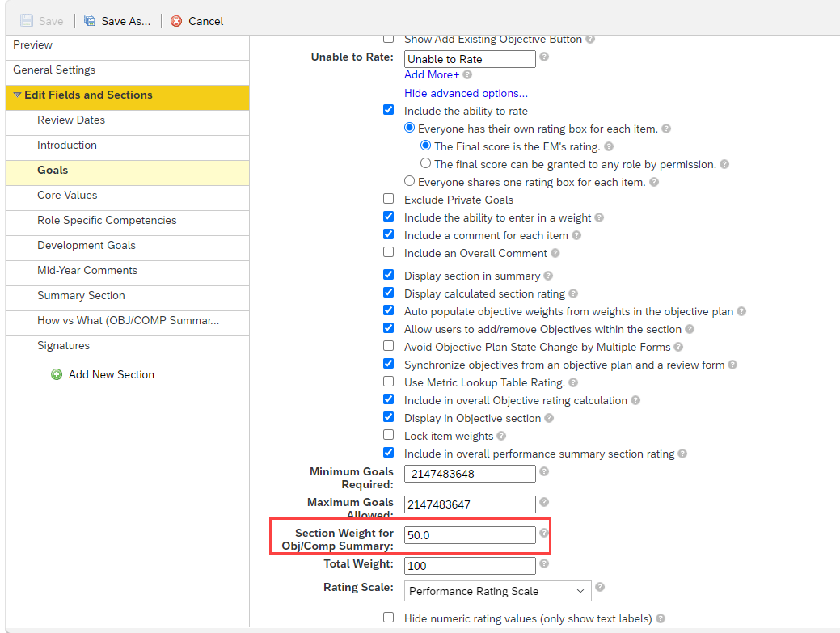Click the red Cancel icon
Image resolution: width=840 pixels, height=633 pixels.
point(176,21)
